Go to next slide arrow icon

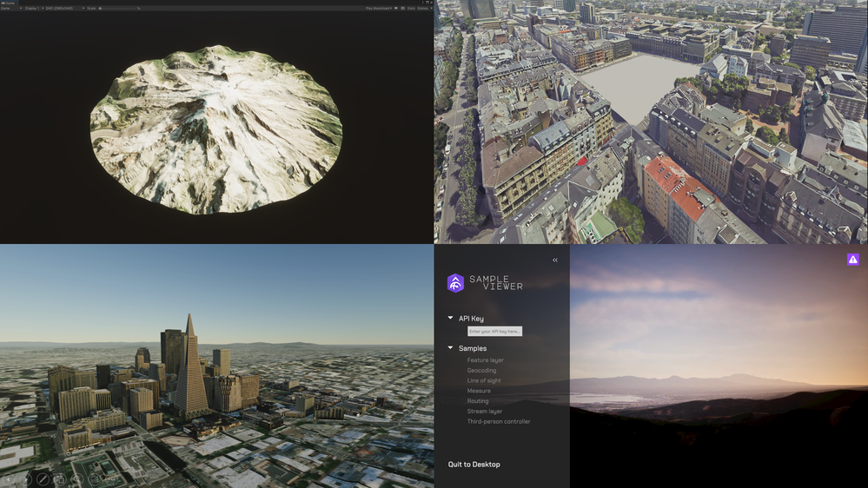click(25, 479)
